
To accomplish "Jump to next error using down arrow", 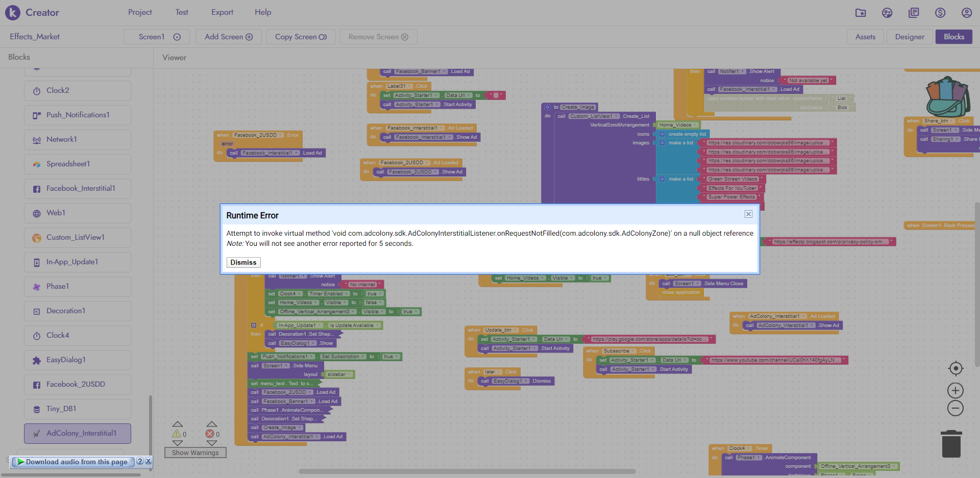I will [x=212, y=443].
